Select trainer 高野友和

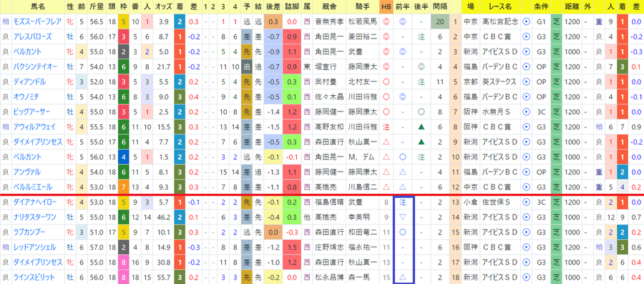329,127
